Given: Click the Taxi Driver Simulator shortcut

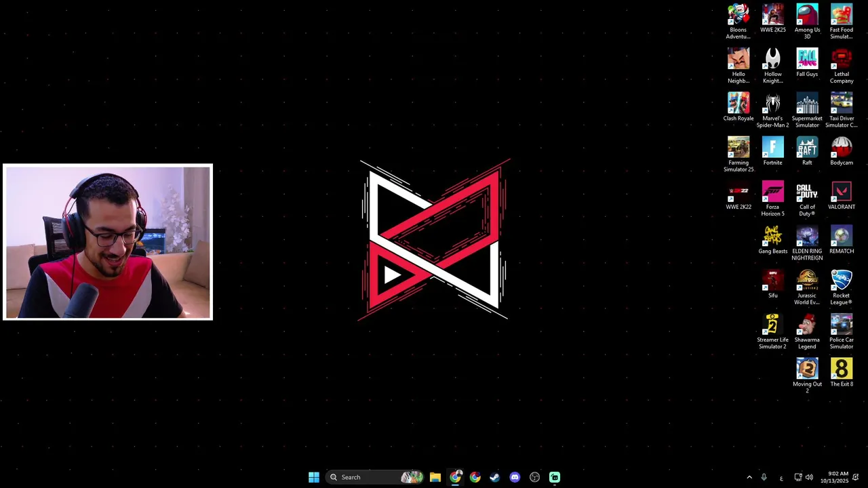Looking at the screenshot, I should coord(842,110).
